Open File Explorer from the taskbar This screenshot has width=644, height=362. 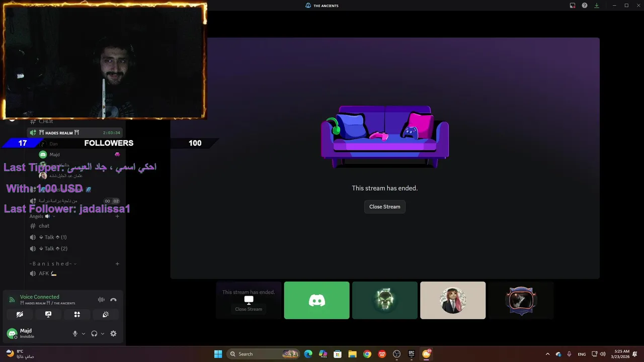pyautogui.click(x=352, y=354)
